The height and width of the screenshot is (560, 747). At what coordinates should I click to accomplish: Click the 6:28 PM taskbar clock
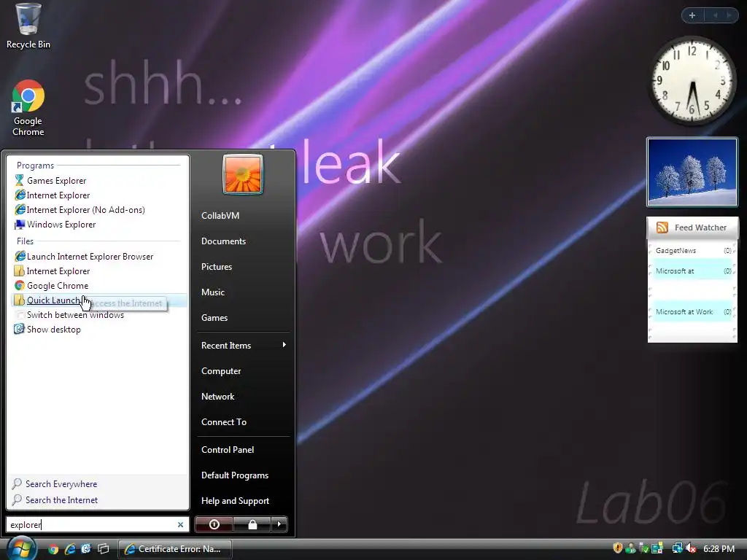[719, 548]
